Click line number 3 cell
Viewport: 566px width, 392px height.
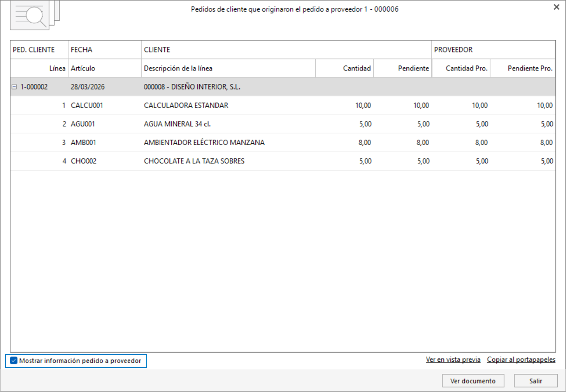(x=64, y=142)
